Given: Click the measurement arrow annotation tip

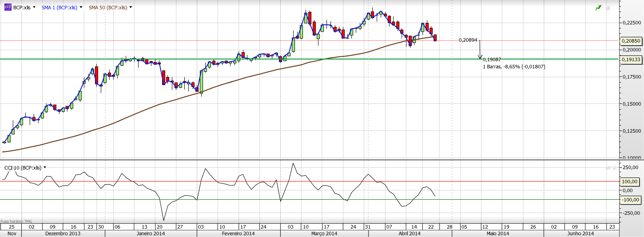Looking at the screenshot, I should pyautogui.click(x=480, y=58).
